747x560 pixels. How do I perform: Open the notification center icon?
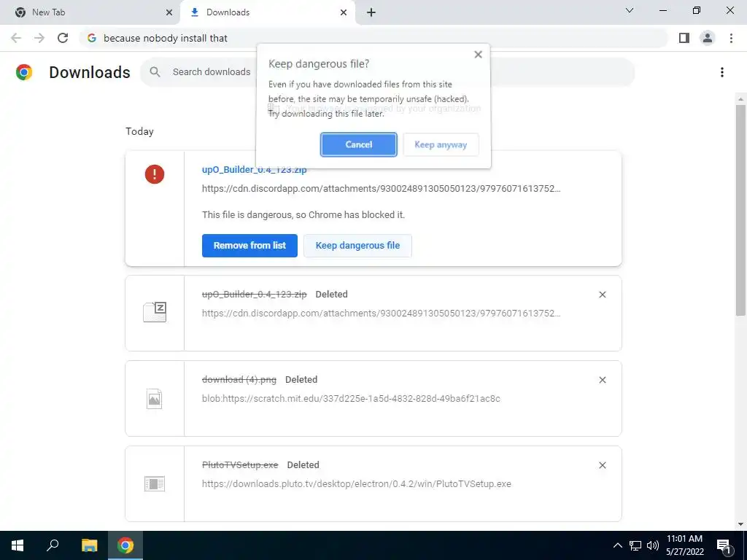coord(724,545)
